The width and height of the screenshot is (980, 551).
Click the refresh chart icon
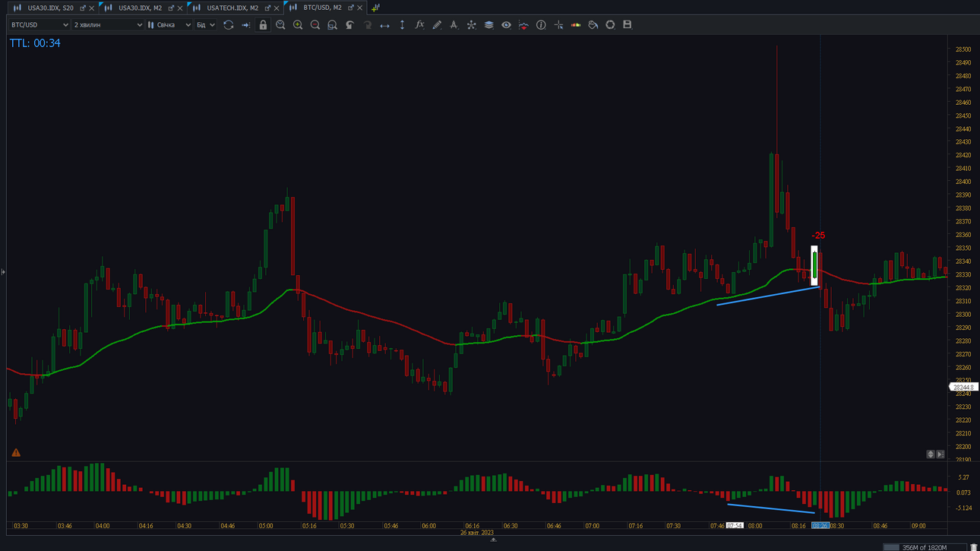[x=229, y=25]
